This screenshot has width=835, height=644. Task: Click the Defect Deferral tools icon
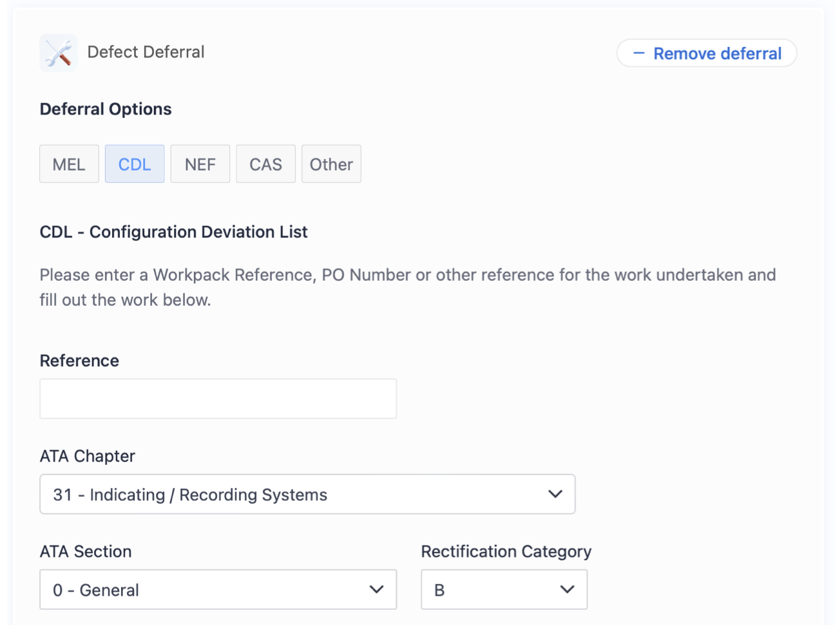pyautogui.click(x=58, y=53)
